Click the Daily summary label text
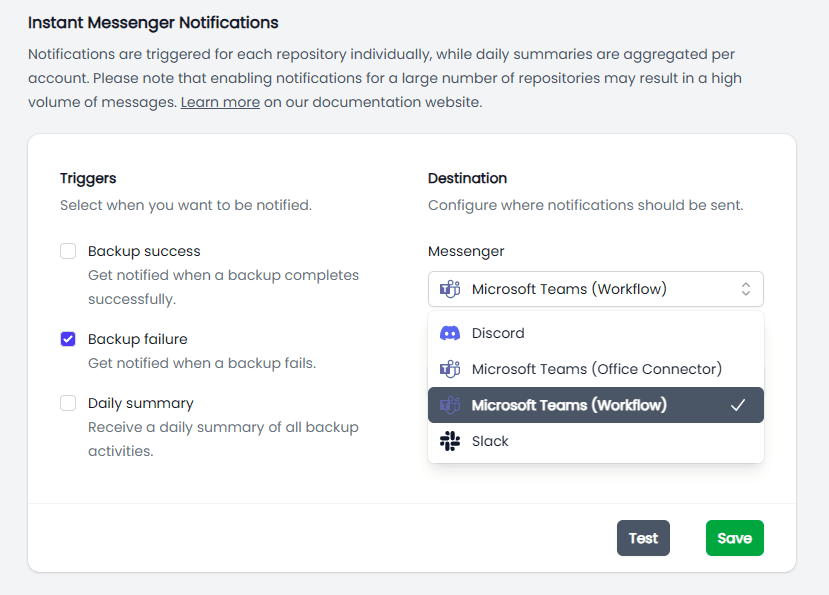 point(141,403)
